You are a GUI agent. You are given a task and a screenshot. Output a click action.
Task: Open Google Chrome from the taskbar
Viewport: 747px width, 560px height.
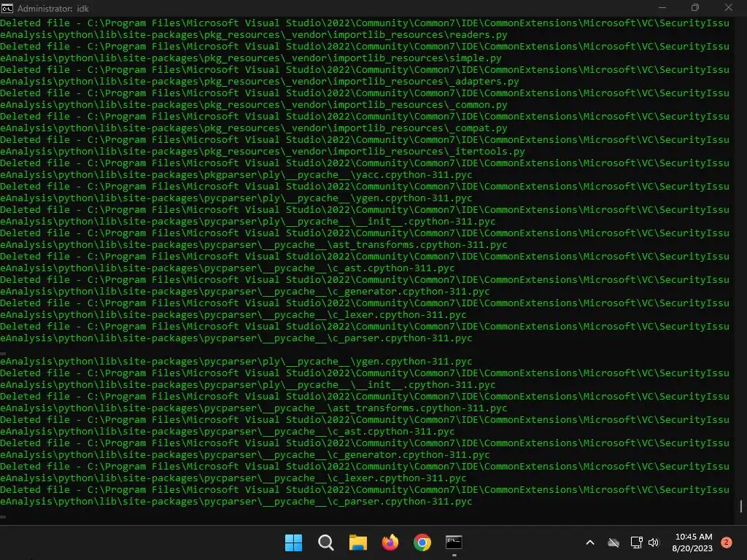(x=422, y=542)
